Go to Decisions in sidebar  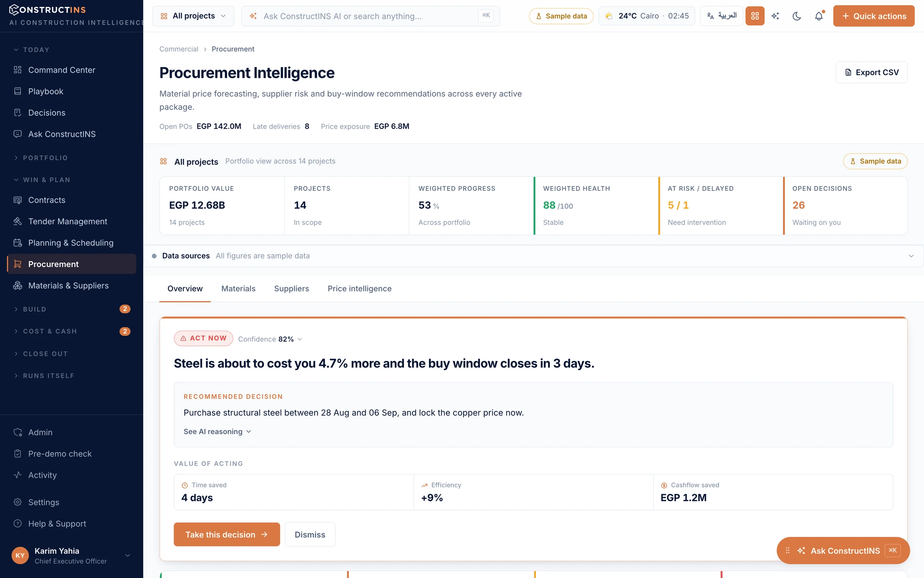click(72, 113)
